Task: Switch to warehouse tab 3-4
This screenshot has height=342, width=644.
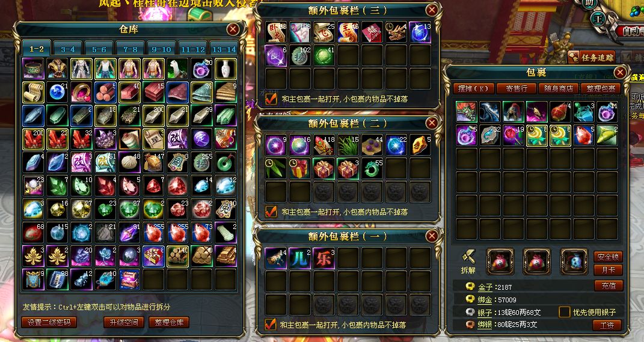Action: tap(68, 49)
